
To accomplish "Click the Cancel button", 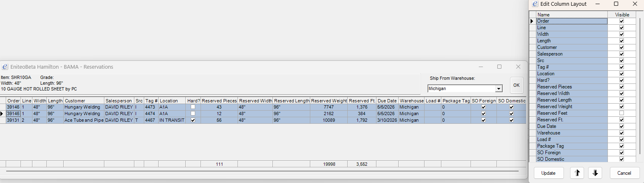I will tap(625, 173).
